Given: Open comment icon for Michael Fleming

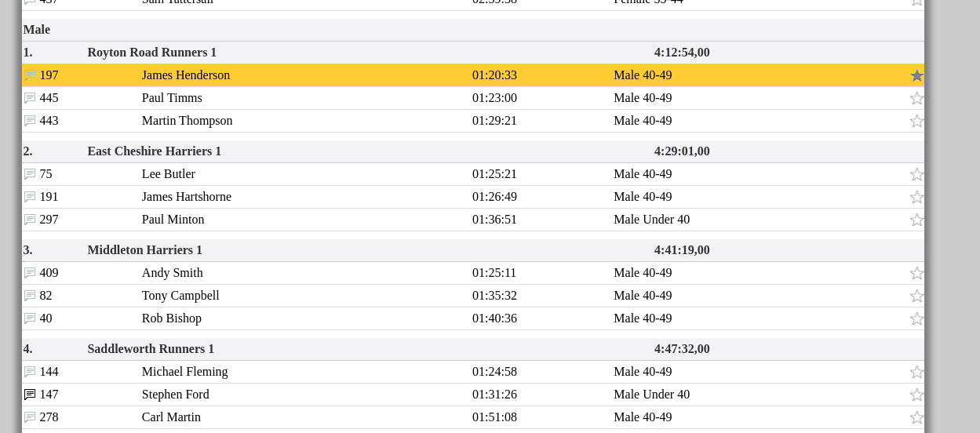Looking at the screenshot, I should point(30,373).
